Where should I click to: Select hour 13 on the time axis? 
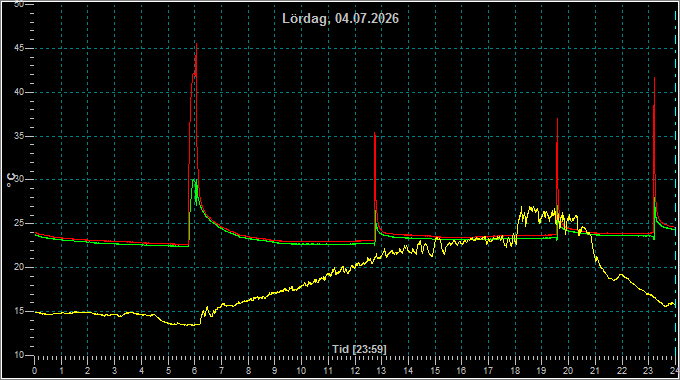(381, 371)
